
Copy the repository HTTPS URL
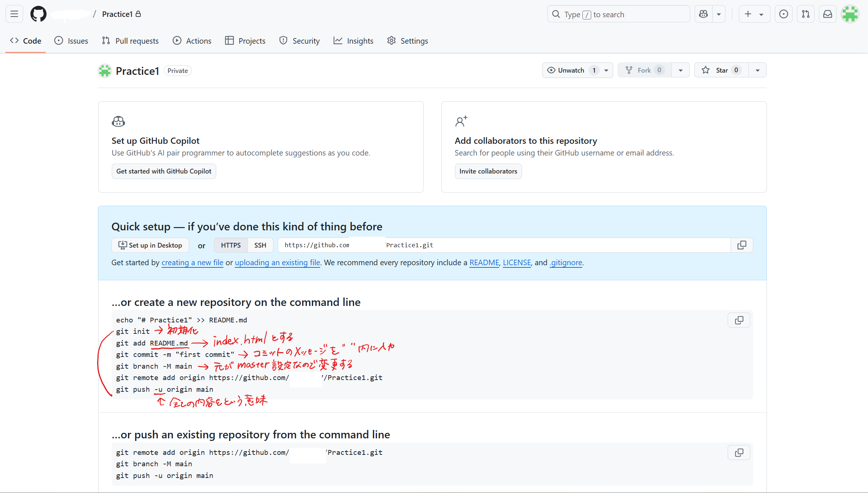[x=742, y=245]
